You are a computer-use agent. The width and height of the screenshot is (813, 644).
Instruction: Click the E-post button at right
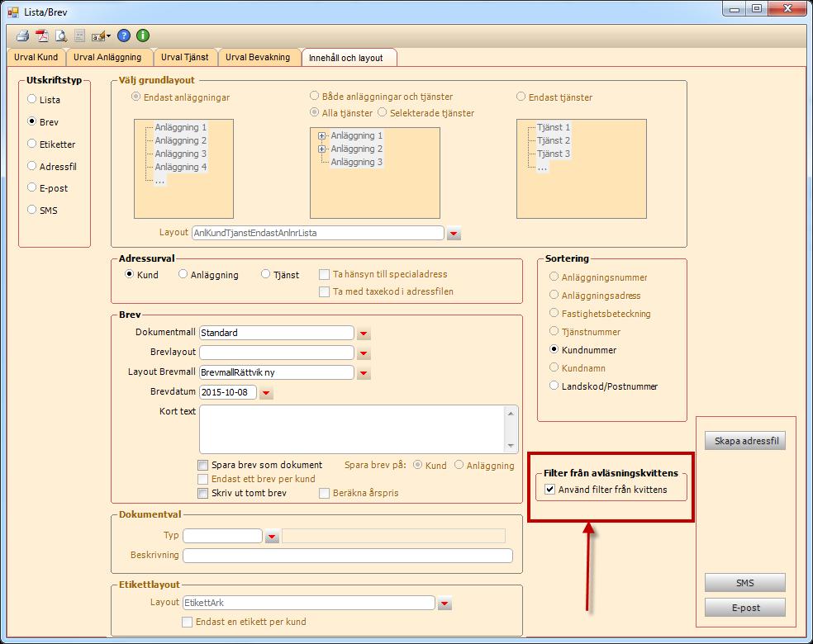point(745,608)
